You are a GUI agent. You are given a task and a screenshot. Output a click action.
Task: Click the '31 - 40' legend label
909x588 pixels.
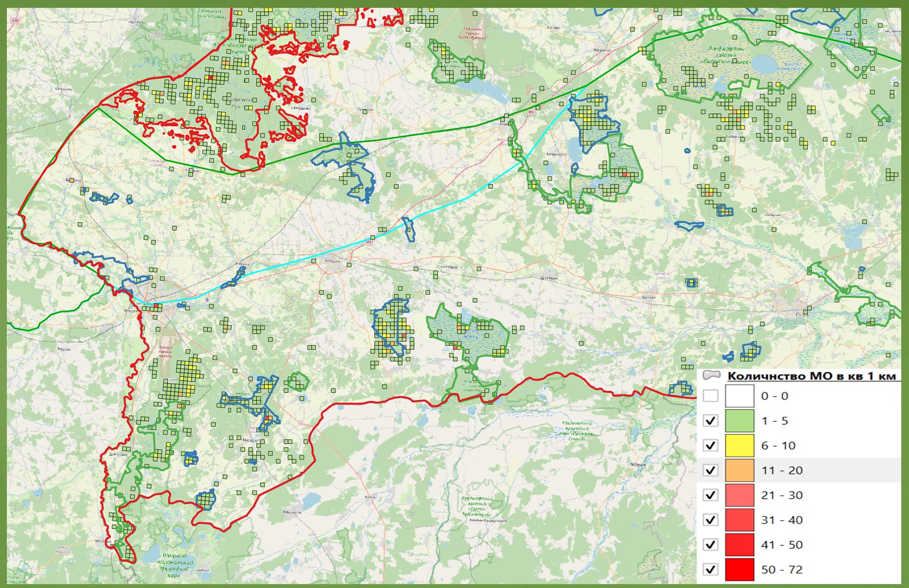point(782,520)
